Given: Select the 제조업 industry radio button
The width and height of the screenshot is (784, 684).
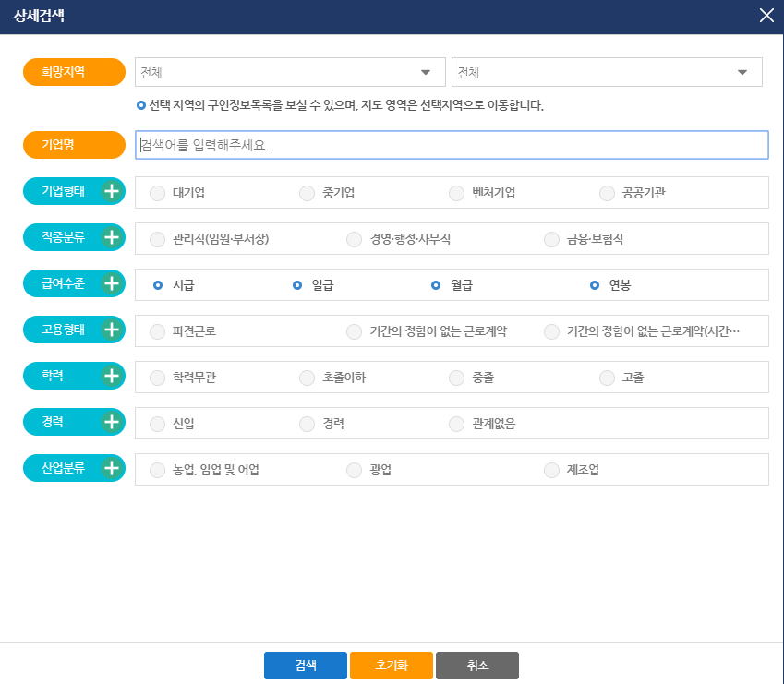Looking at the screenshot, I should [x=551, y=470].
